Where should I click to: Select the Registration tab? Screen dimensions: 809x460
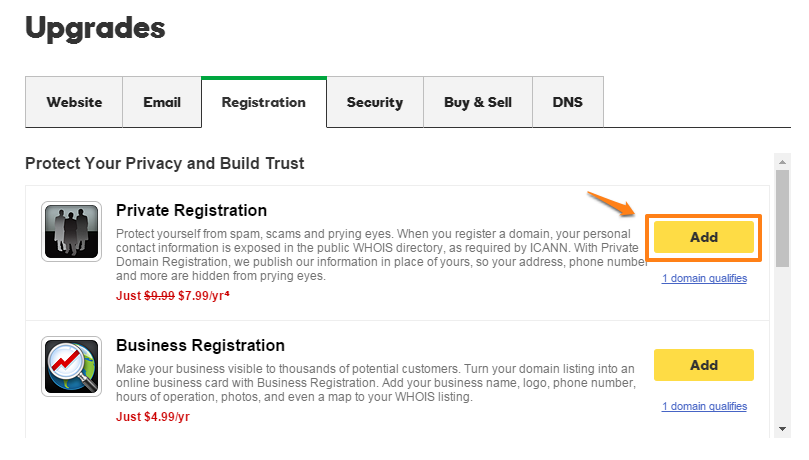[264, 102]
